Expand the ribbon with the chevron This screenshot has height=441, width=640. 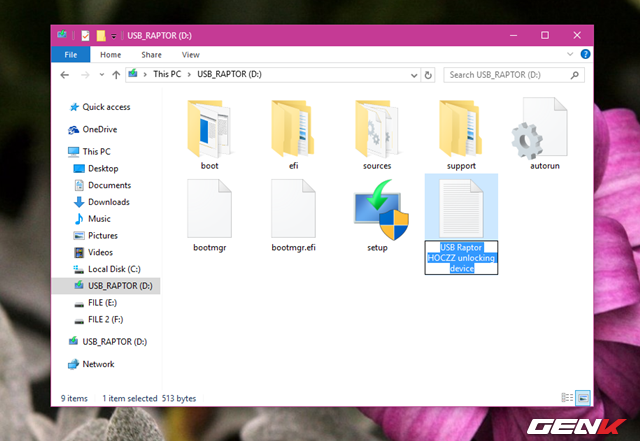tap(570, 54)
